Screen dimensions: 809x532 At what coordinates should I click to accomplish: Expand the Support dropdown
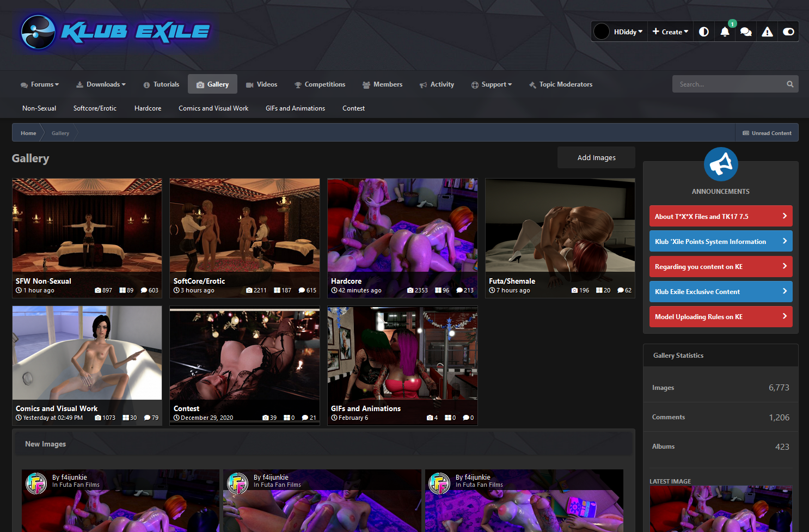click(x=492, y=84)
